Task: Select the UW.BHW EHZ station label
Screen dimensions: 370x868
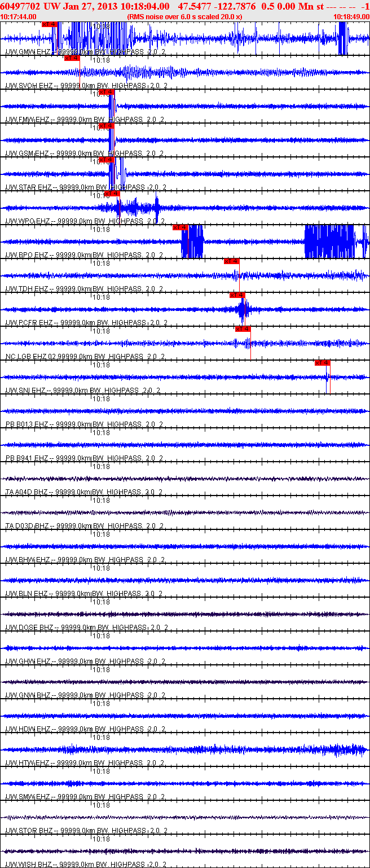Action: pos(85,559)
